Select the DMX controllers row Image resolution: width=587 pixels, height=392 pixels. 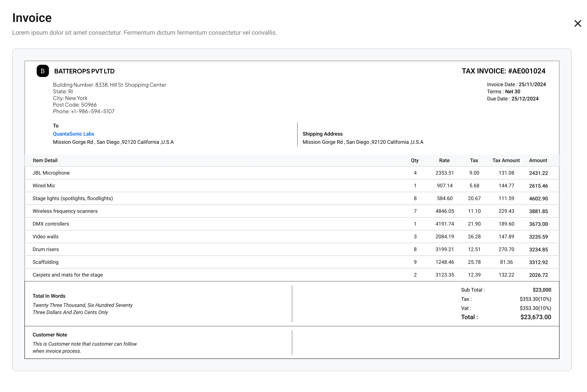coord(292,224)
